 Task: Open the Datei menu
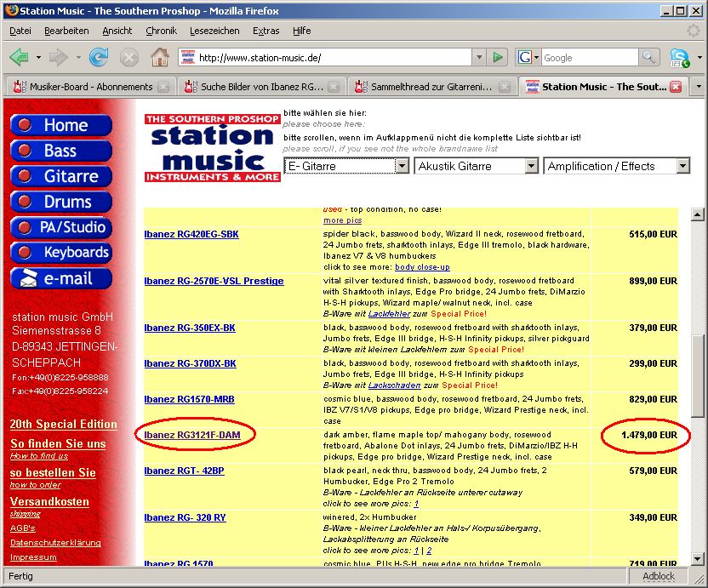coord(20,31)
